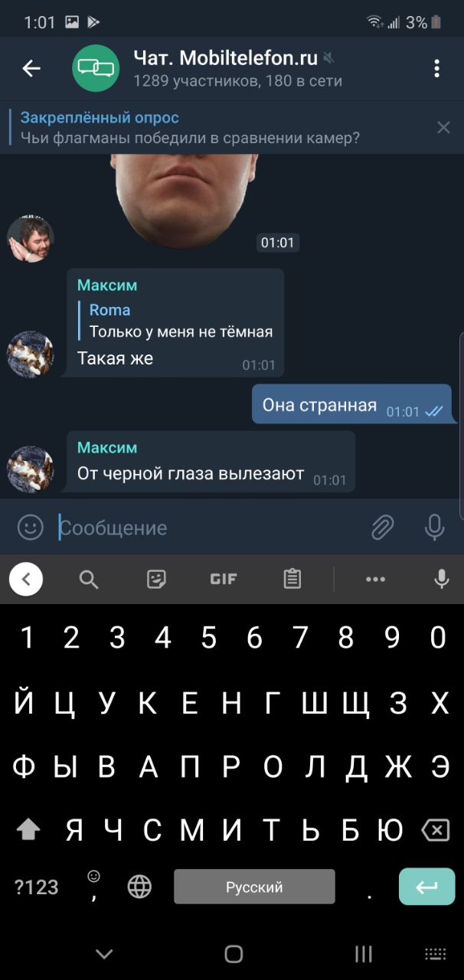
Task: Open the keyboard clipboard icon
Action: click(x=292, y=580)
